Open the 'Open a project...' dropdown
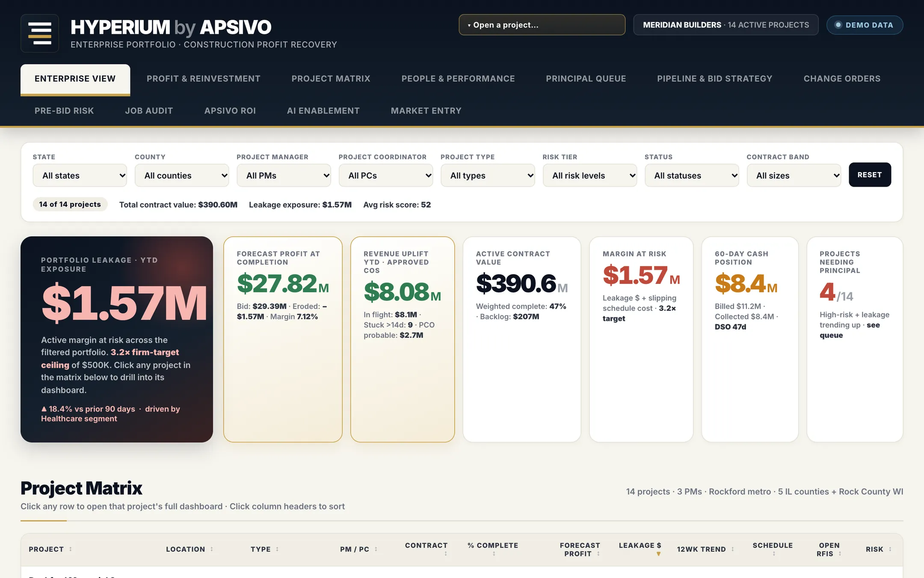The image size is (924, 578). (542, 25)
